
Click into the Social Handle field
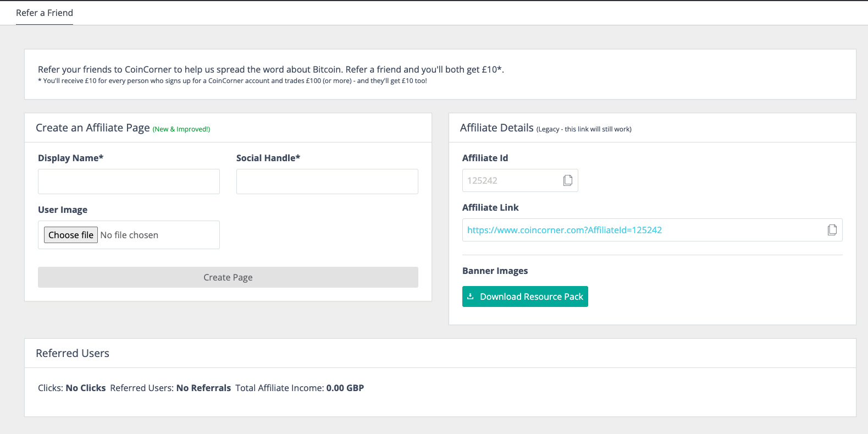coord(327,182)
